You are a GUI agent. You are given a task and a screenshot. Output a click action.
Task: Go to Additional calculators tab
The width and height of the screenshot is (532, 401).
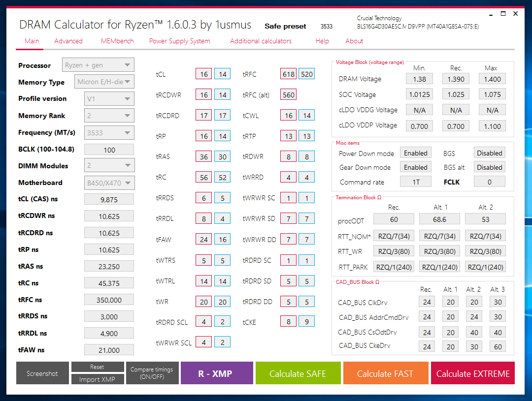click(261, 41)
